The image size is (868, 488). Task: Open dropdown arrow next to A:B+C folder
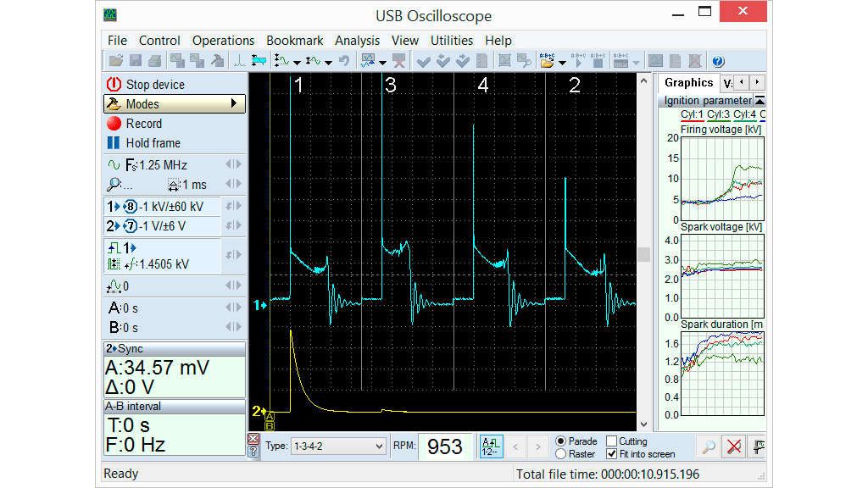click(563, 63)
